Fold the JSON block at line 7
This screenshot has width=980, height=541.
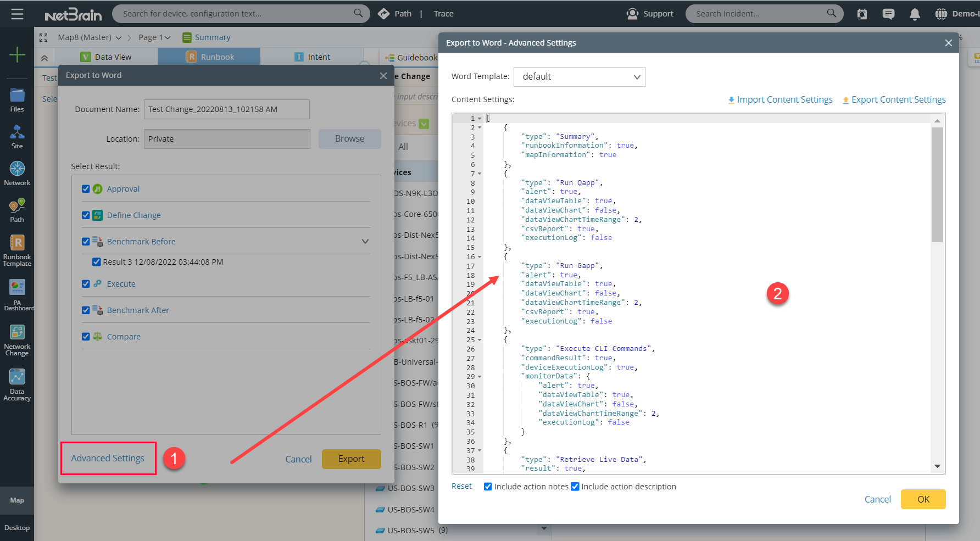coord(480,174)
